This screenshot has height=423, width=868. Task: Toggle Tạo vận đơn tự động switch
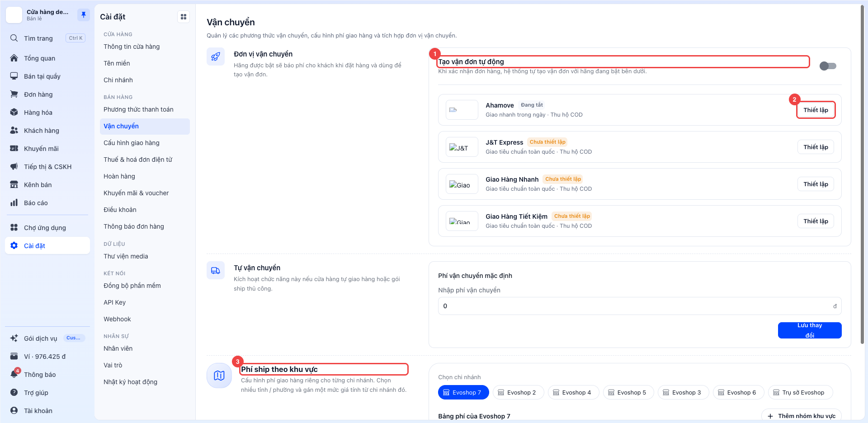(x=828, y=66)
